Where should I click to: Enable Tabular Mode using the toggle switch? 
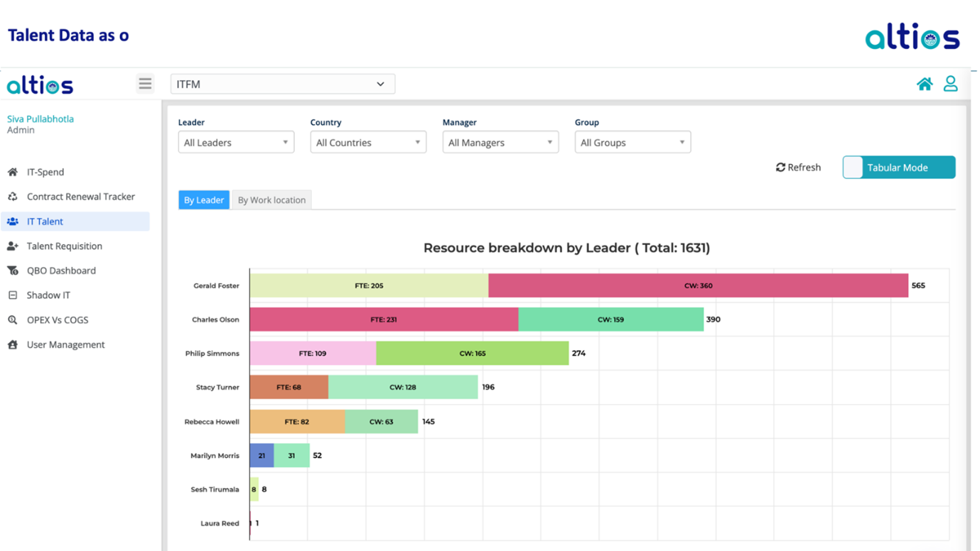[x=852, y=167]
